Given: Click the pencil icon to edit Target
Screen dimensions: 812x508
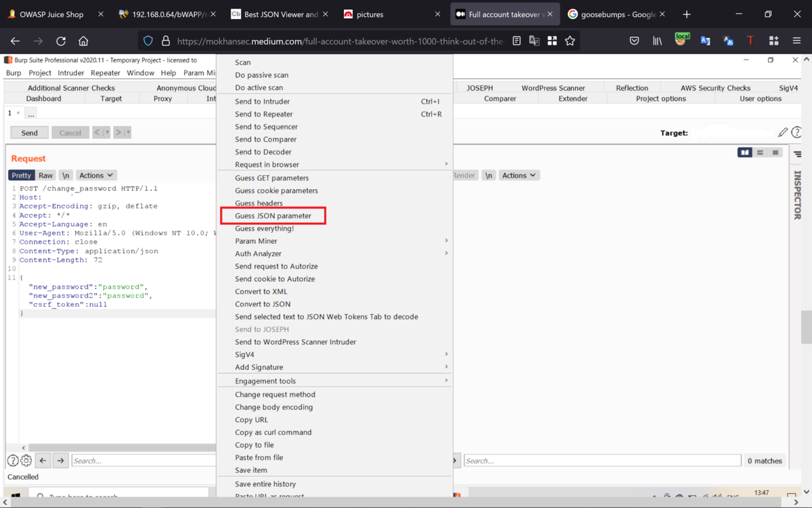Looking at the screenshot, I should [x=783, y=132].
